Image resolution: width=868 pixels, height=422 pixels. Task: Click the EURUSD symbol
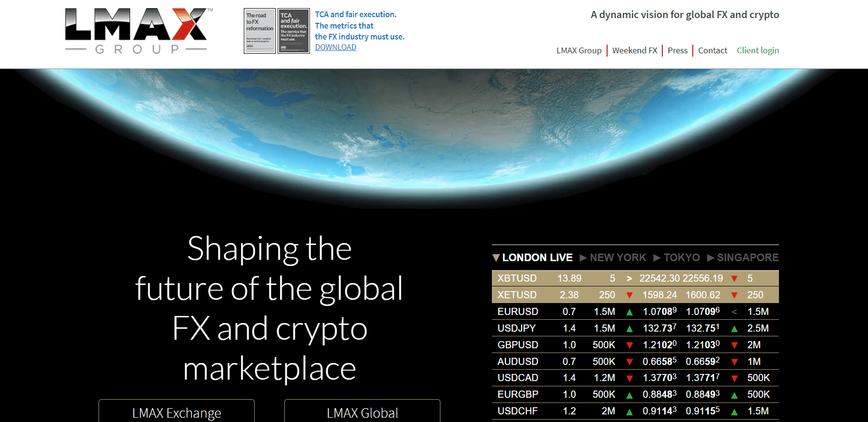coord(518,312)
